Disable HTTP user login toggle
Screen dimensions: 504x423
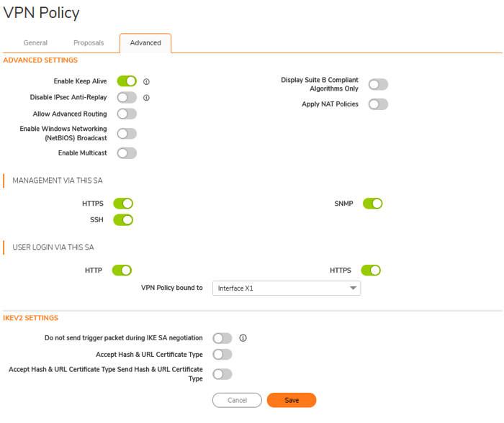click(122, 270)
